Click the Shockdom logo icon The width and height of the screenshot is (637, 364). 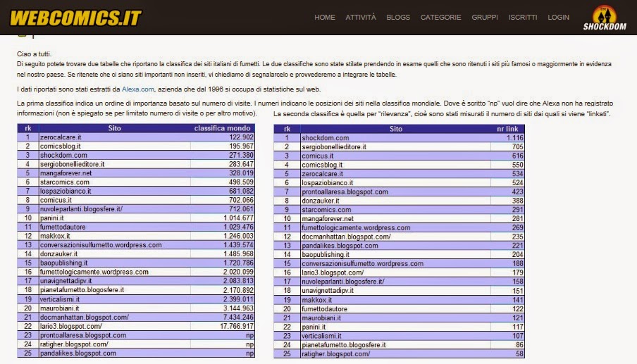605,18
